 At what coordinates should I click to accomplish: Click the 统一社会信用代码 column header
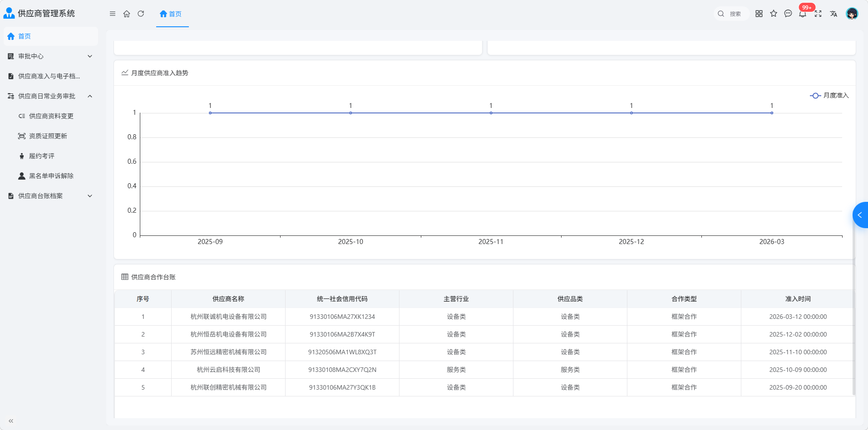point(342,299)
